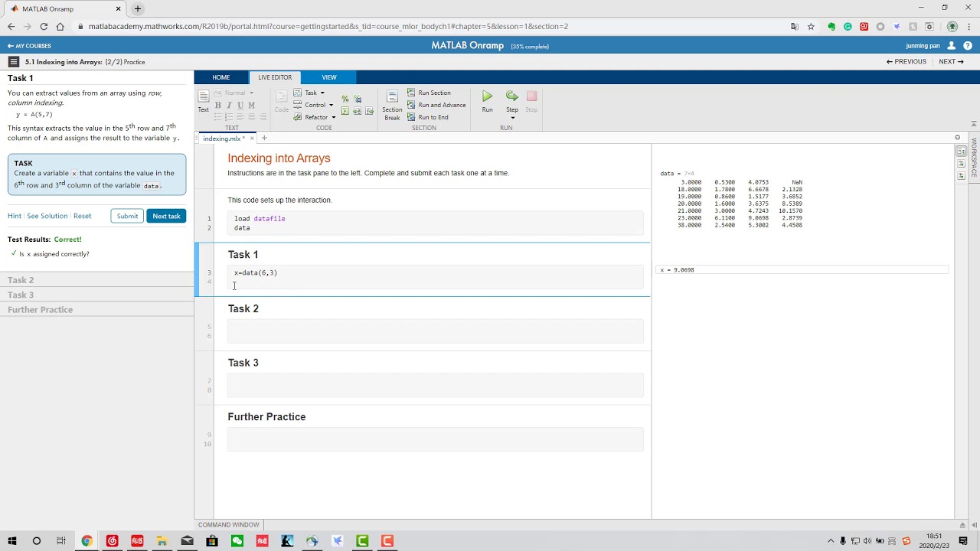Click the output-on-right layout icon
980x551 pixels.
coord(961,152)
